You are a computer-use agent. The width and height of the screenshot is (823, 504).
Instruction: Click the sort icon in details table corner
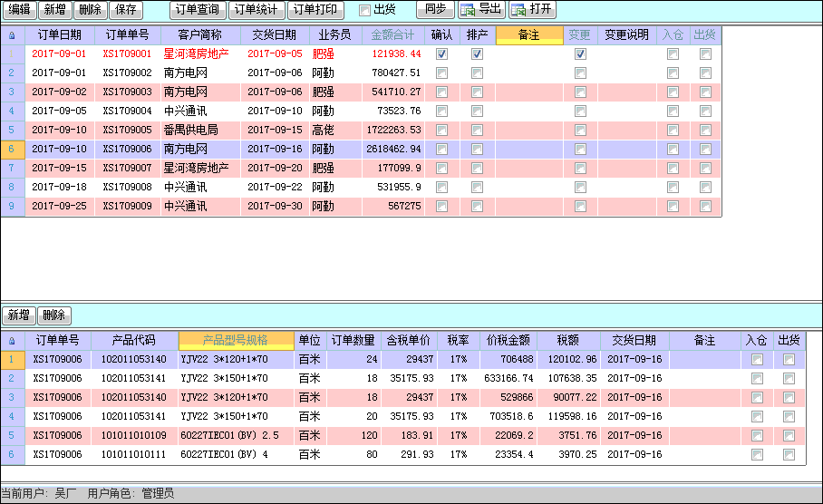pyautogui.click(x=12, y=341)
